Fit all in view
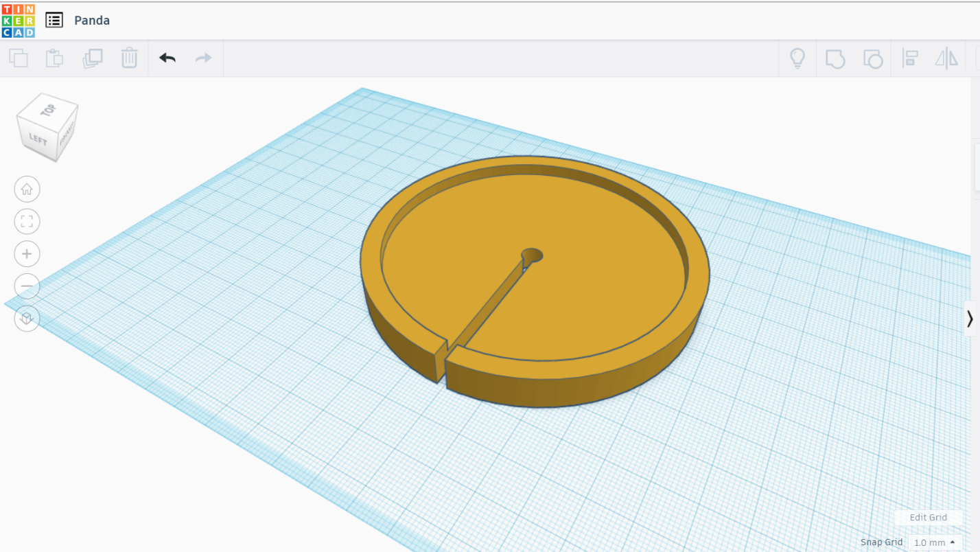 (x=27, y=221)
